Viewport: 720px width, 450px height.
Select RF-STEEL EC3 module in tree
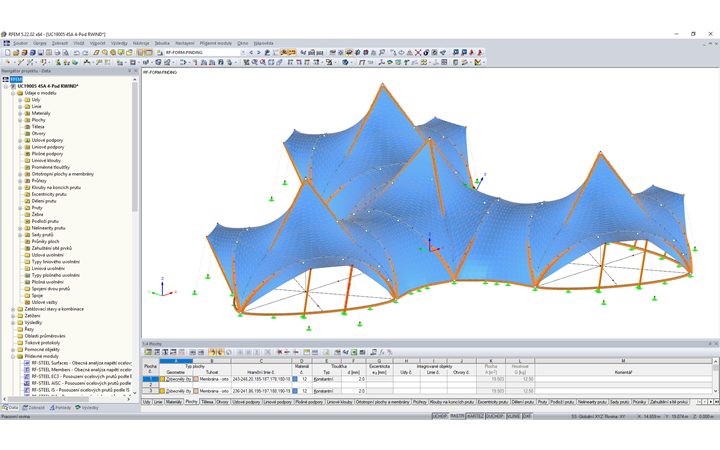tap(77, 376)
